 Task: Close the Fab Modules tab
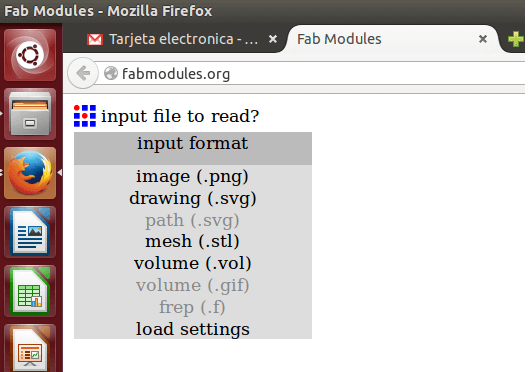point(483,39)
